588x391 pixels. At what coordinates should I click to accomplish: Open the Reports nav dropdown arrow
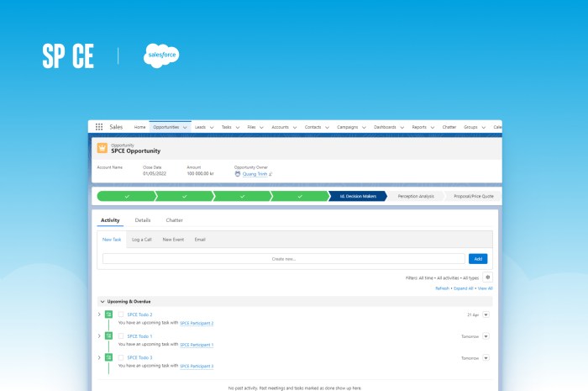coord(433,128)
